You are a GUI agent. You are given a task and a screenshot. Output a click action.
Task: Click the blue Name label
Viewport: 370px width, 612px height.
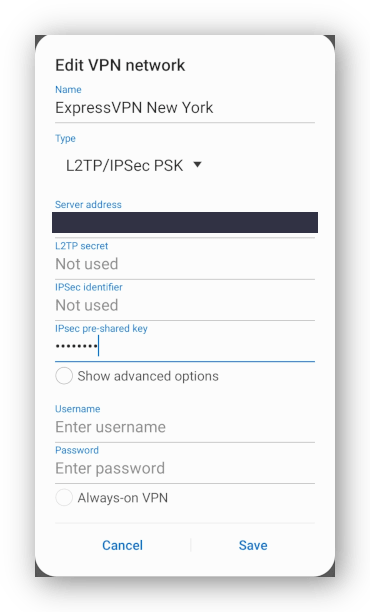[x=68, y=89]
